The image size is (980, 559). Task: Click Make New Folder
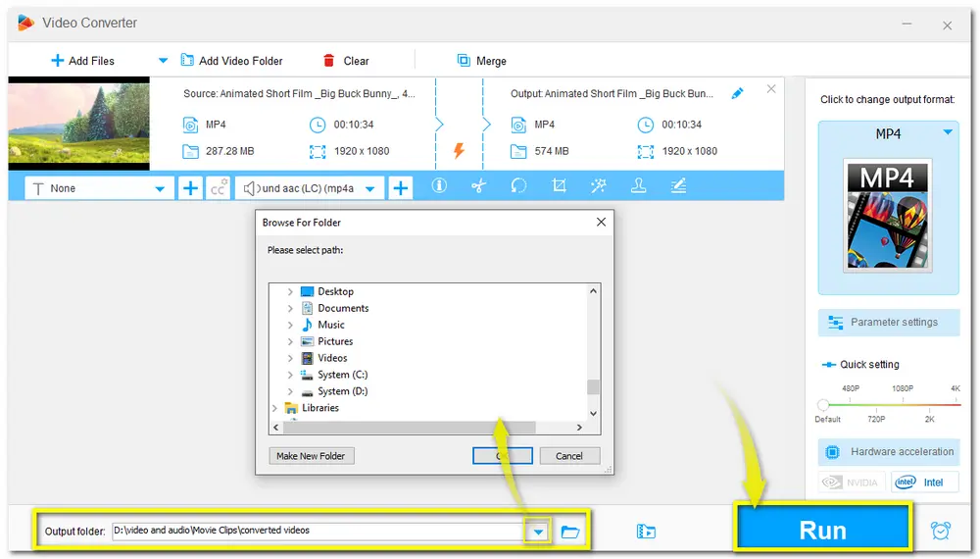pos(312,456)
